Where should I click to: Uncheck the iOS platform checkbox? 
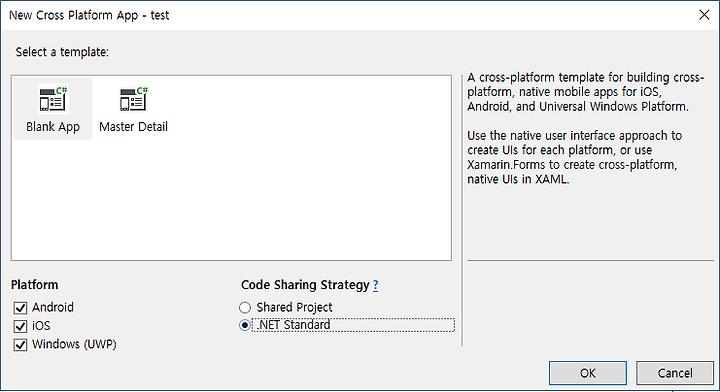[x=20, y=326]
